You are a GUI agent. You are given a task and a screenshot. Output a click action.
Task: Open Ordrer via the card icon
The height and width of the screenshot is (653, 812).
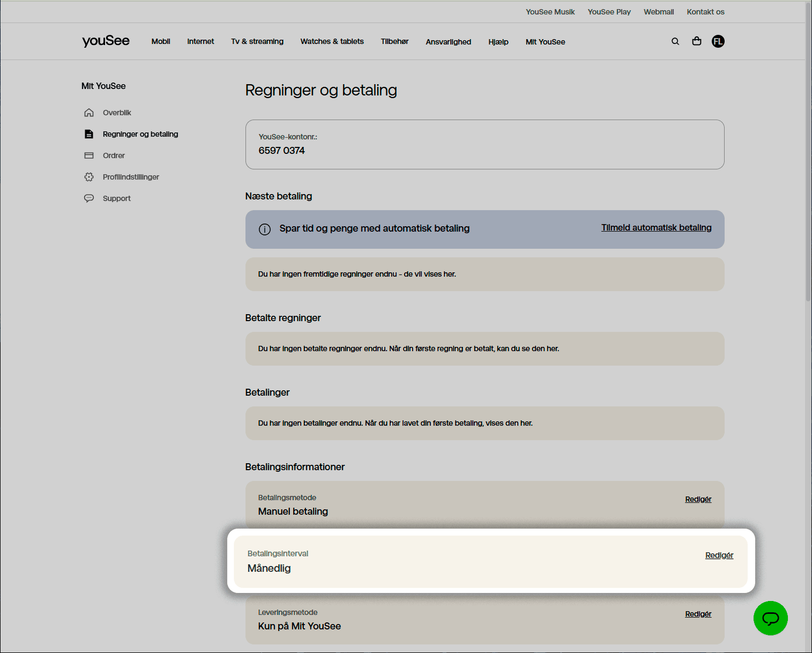coord(89,155)
